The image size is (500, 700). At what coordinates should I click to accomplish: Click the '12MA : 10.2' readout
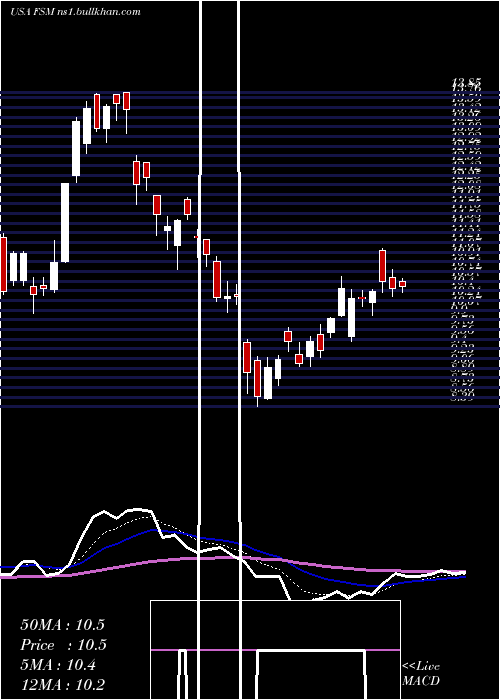click(62, 685)
